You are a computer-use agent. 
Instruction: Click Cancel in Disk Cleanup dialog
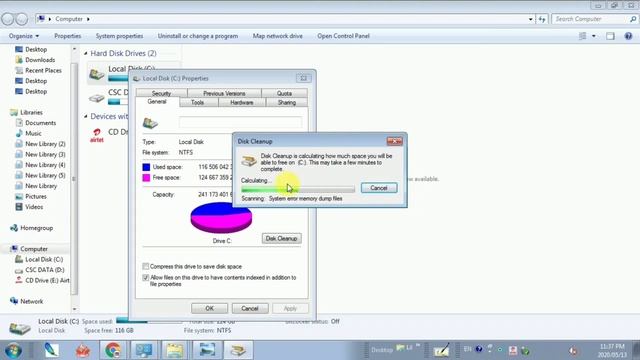[x=379, y=188]
